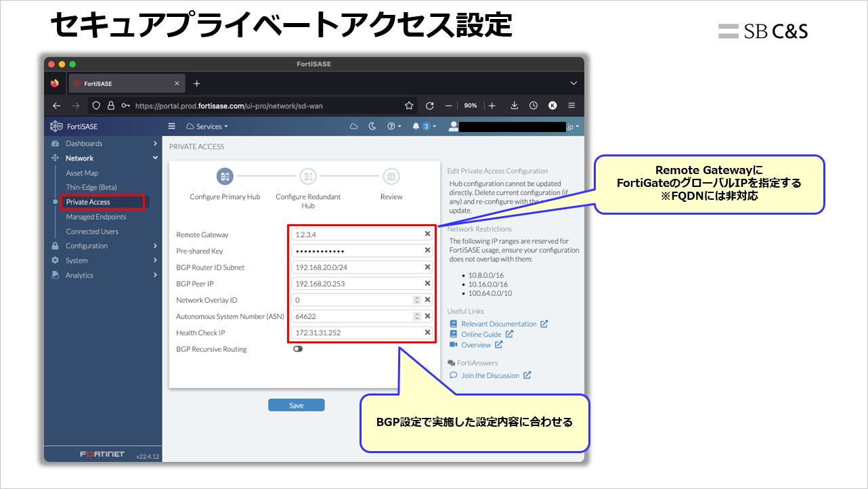Toggle dark mode moon icon
This screenshot has height=489, width=868.
[372, 126]
